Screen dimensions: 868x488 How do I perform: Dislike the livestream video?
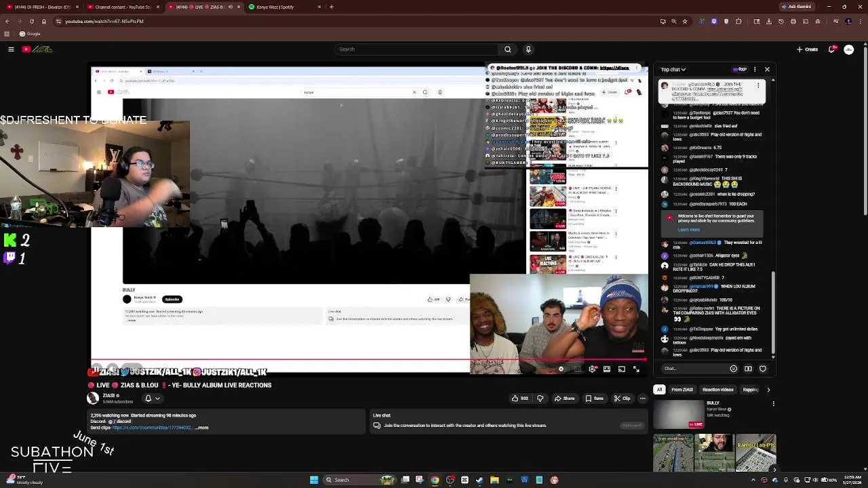pos(540,399)
